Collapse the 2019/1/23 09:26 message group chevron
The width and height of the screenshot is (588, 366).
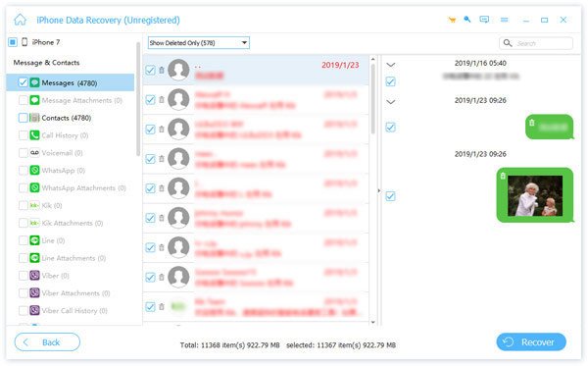click(391, 102)
